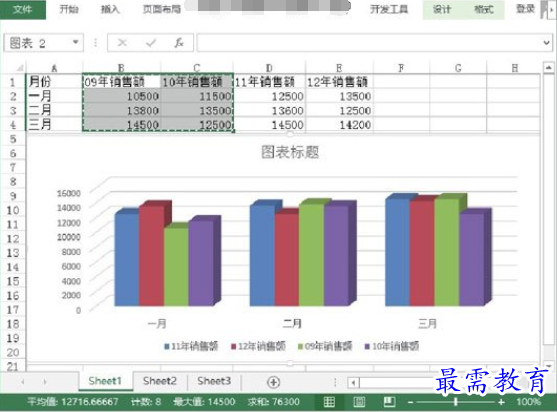Image resolution: width=557 pixels, height=412 pixels.
Task: Open the 文件 menu tab
Action: (22, 10)
